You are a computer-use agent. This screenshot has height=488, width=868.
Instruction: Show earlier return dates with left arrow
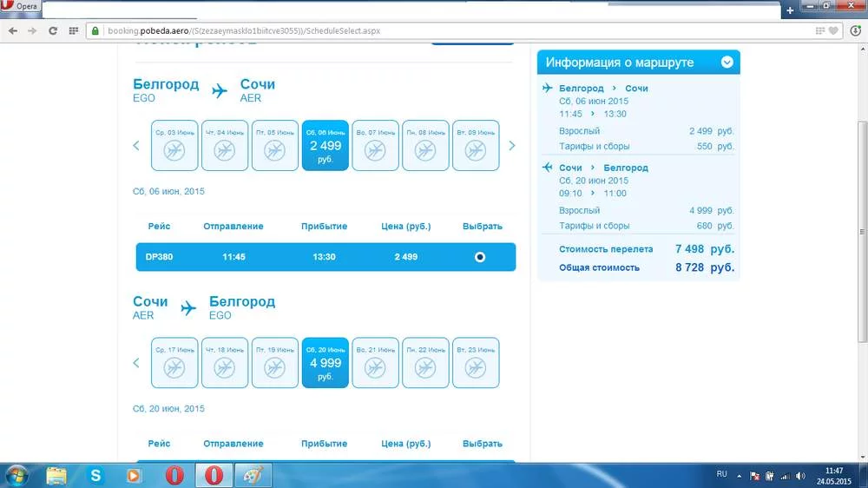[x=136, y=363]
